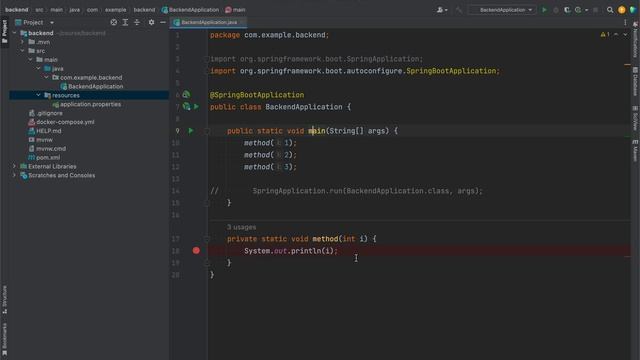Click the src breadcrumb in navigation bar
640x360 pixels.
tap(39, 10)
